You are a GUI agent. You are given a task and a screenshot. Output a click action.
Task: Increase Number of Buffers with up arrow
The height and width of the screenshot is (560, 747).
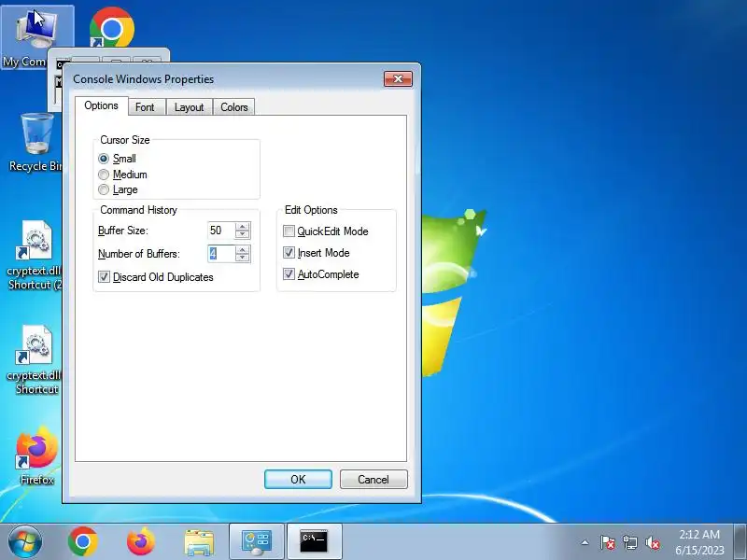click(243, 249)
